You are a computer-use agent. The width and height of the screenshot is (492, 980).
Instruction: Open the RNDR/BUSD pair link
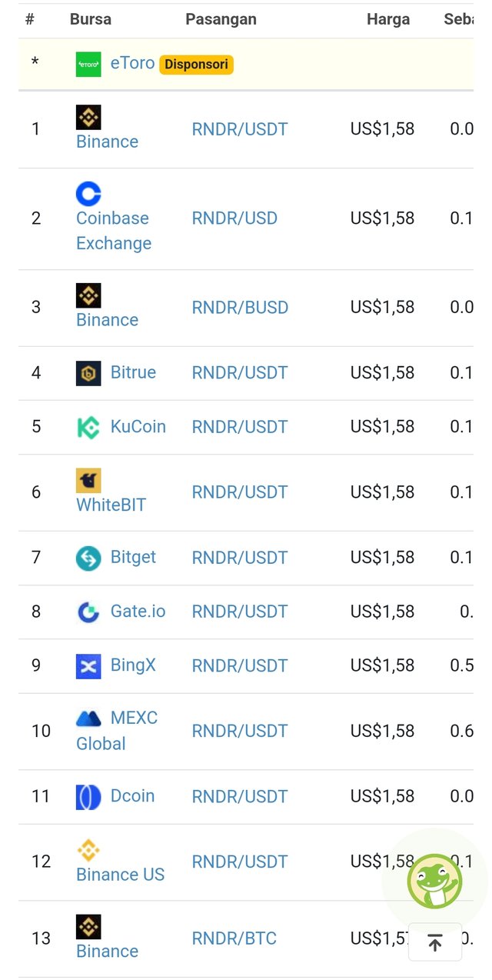240,308
